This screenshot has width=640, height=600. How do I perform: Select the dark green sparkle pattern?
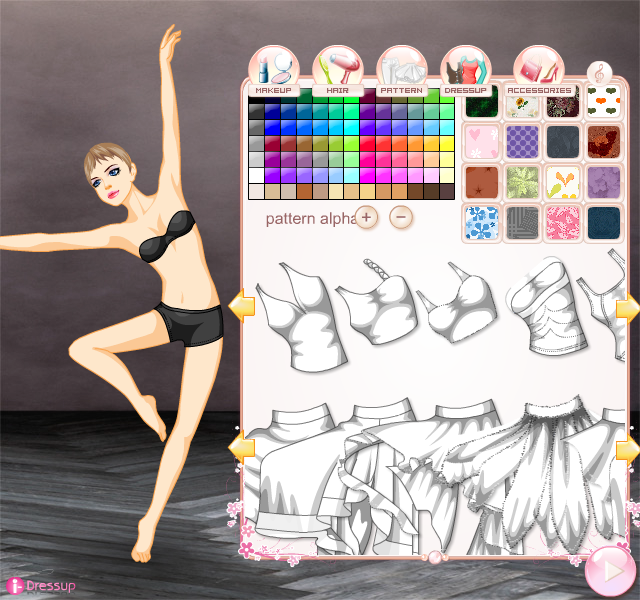point(482,104)
